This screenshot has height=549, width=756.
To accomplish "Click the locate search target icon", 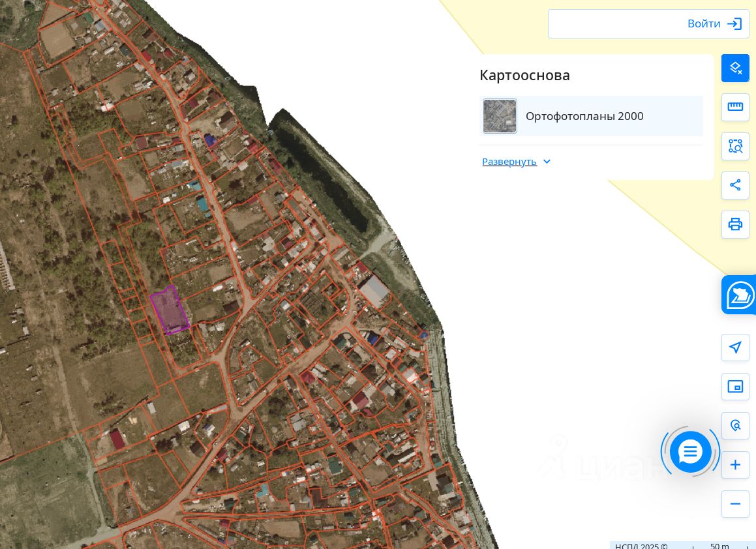I will (735, 425).
